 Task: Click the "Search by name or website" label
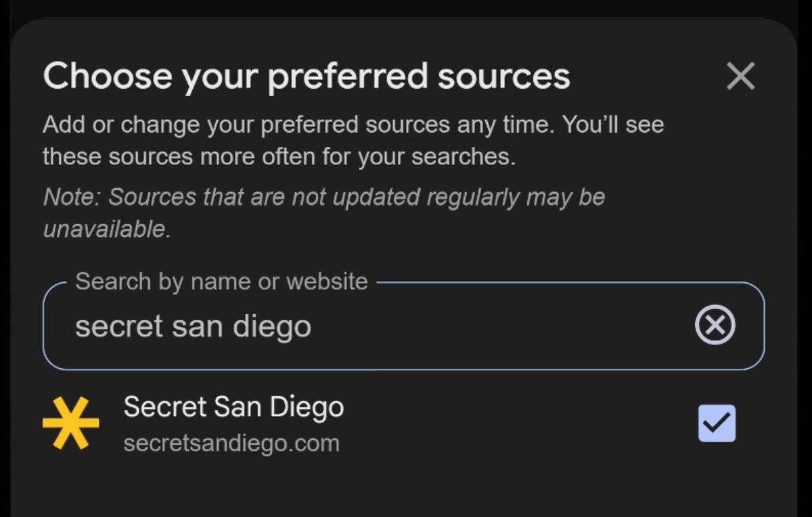221,282
